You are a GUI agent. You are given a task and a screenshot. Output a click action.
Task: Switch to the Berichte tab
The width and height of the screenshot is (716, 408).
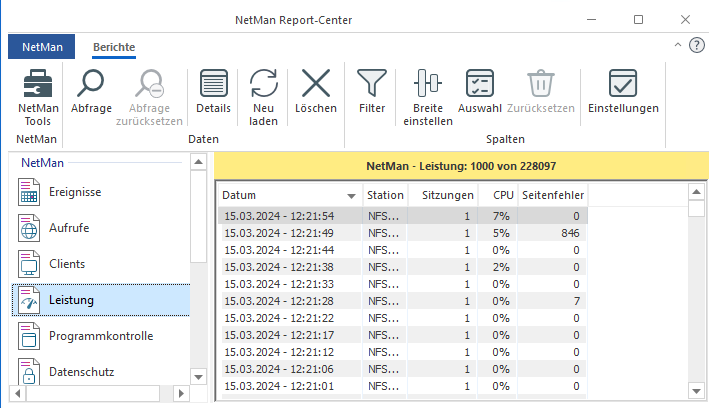click(114, 47)
